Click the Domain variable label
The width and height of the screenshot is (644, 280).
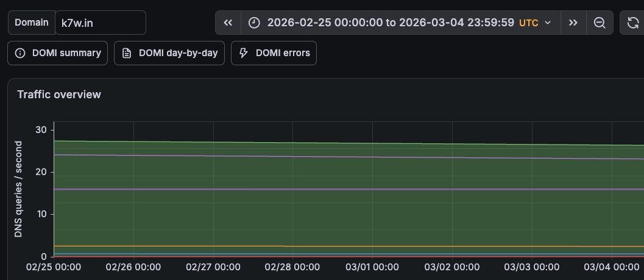(32, 23)
